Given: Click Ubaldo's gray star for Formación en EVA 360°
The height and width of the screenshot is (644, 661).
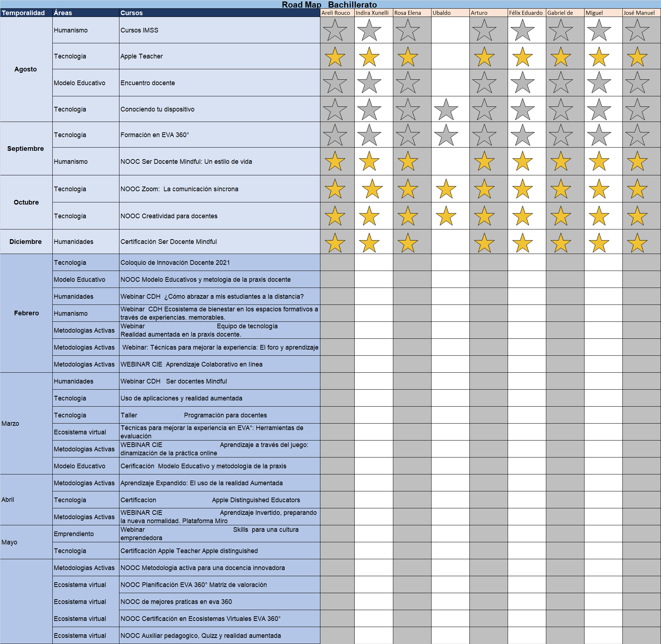Looking at the screenshot, I should point(446,135).
